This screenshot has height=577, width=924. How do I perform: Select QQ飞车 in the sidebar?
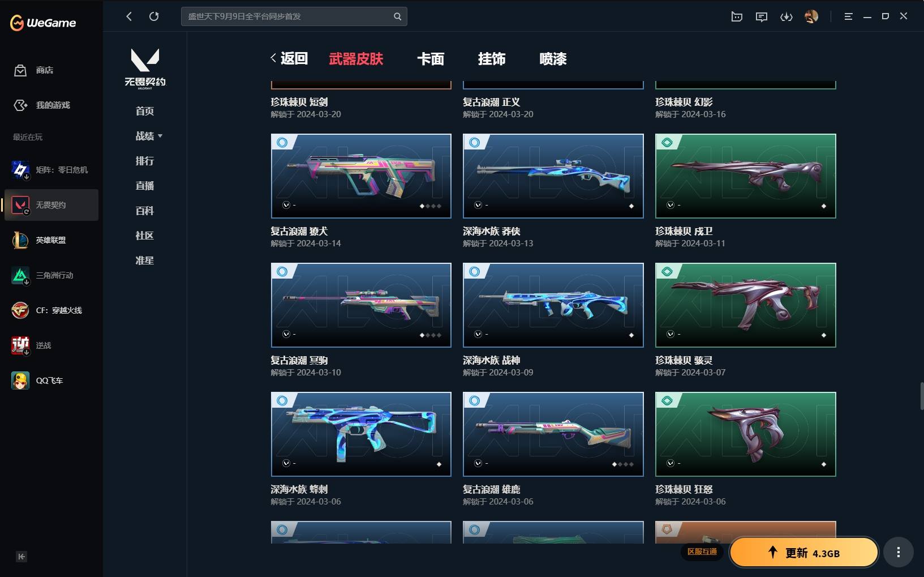point(51,381)
